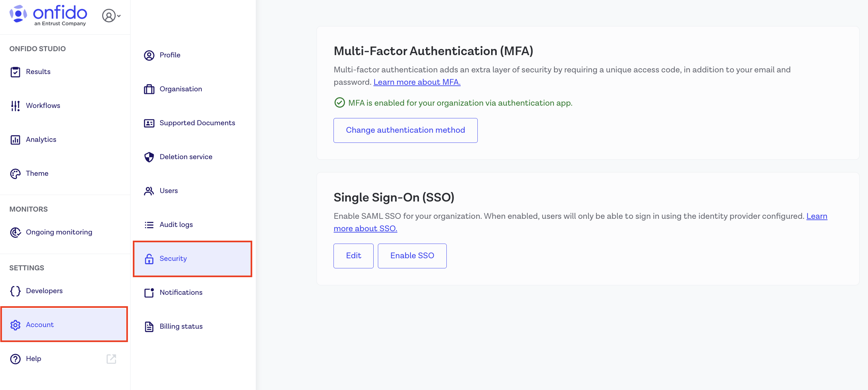Open the Supported Documents menu label

coord(197,123)
